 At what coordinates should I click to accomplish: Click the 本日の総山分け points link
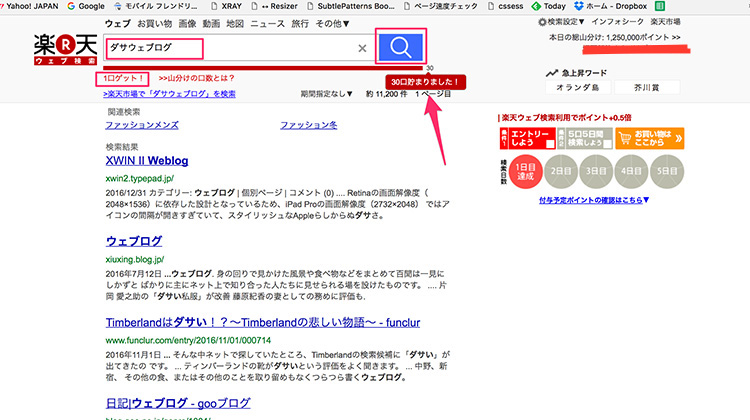pos(615,37)
